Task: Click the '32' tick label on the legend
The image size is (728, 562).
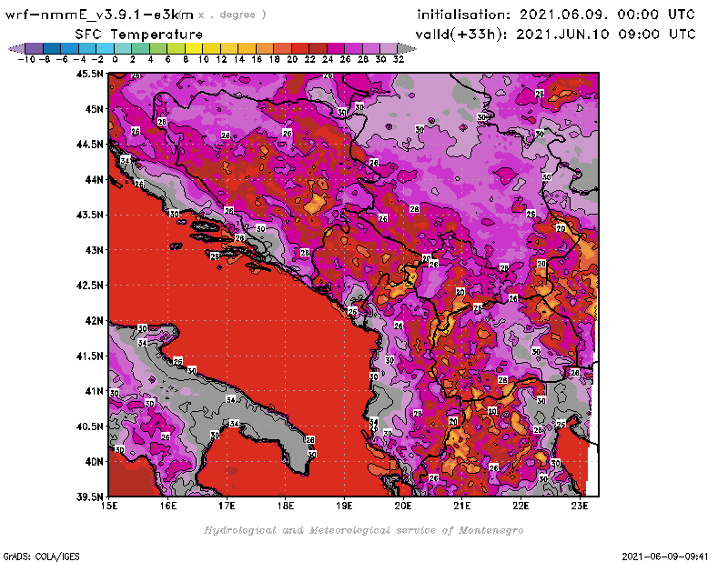Action: (399, 59)
